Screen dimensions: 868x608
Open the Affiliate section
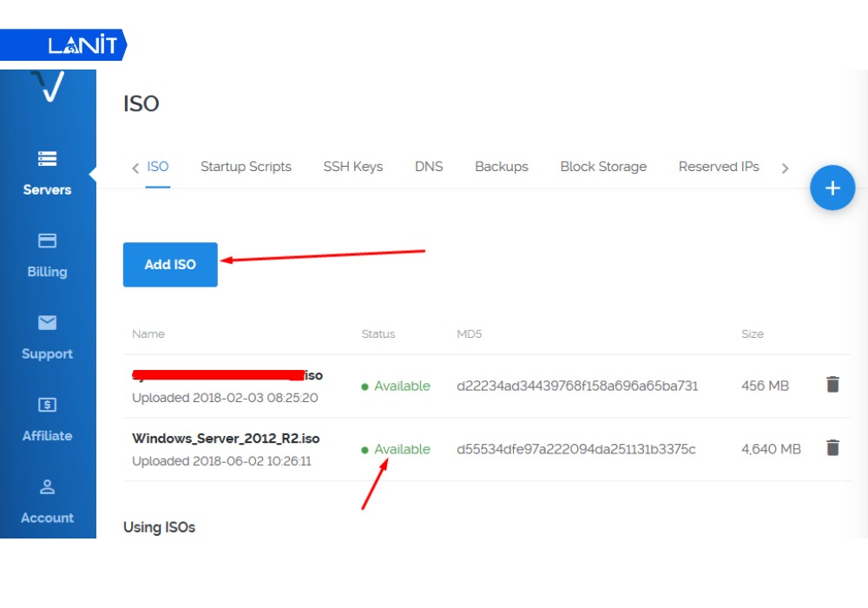pos(47,420)
